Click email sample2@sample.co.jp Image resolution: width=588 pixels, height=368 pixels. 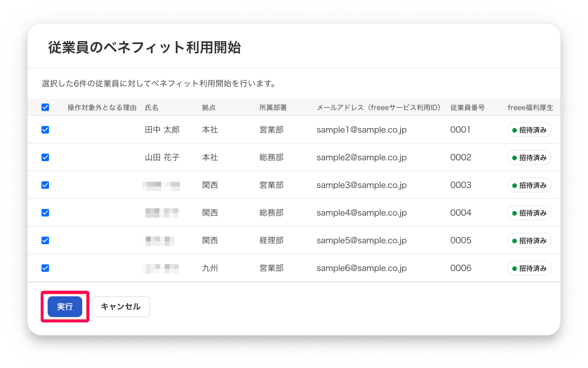tap(362, 157)
